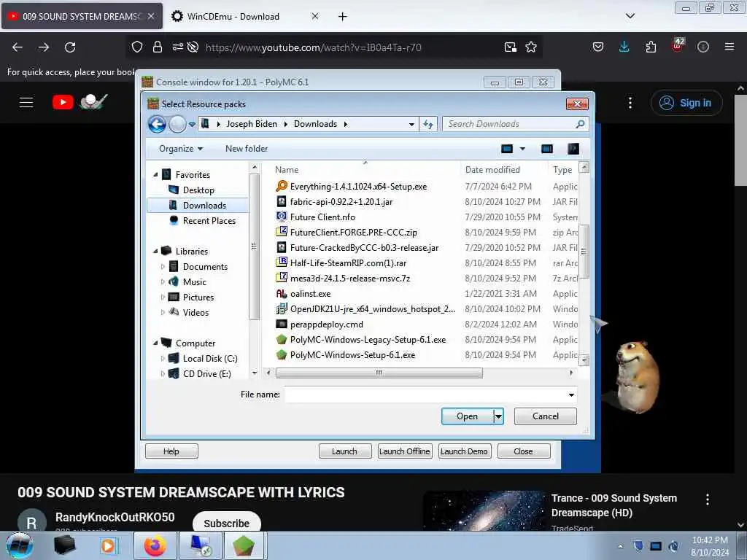
Task: Bookmark this page with star icon
Action: click(x=531, y=47)
